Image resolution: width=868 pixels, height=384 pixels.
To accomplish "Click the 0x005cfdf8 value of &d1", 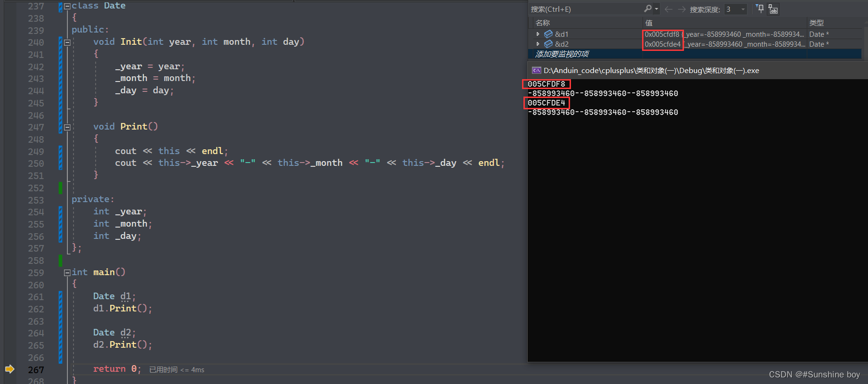I will [x=662, y=34].
